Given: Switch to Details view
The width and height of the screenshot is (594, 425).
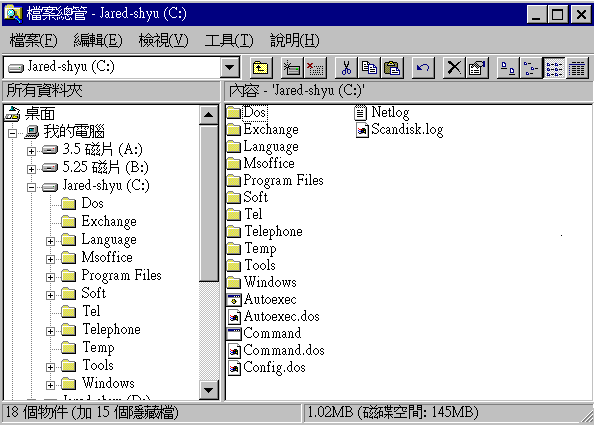Looking at the screenshot, I should pyautogui.click(x=577, y=68).
